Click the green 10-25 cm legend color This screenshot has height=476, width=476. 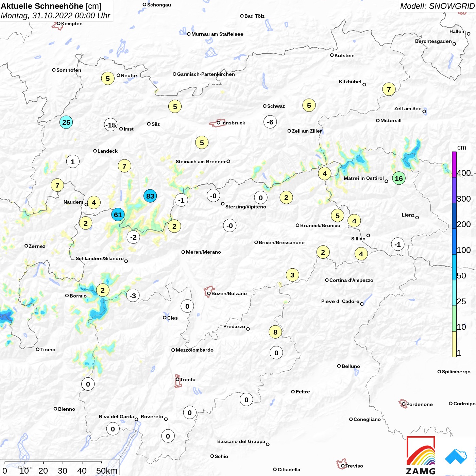click(454, 319)
